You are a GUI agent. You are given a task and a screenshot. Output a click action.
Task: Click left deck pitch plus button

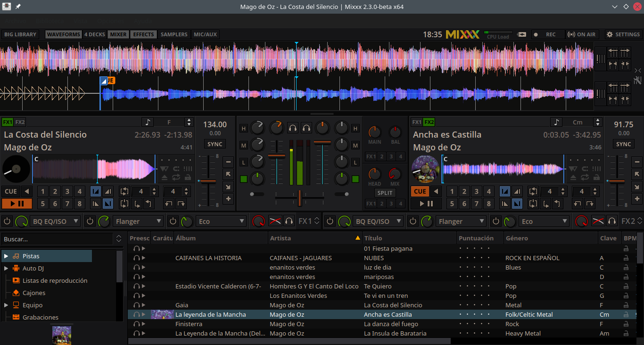point(228,199)
